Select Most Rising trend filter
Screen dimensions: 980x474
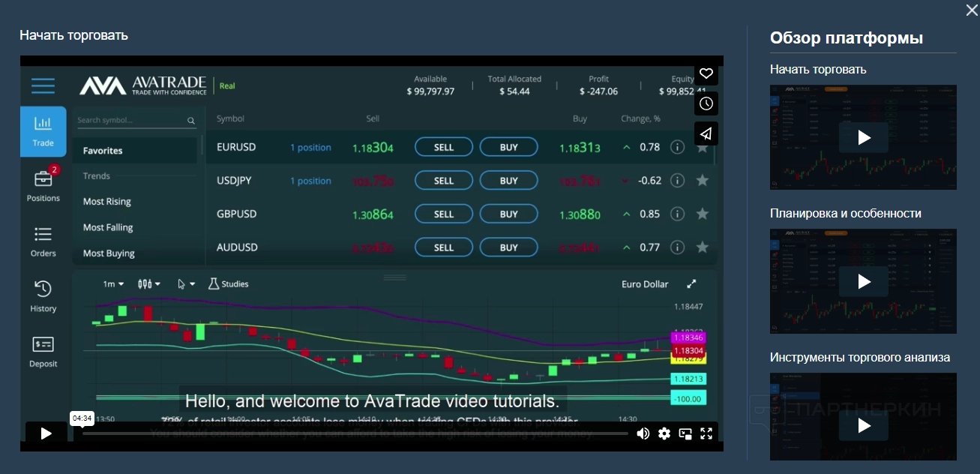[107, 202]
